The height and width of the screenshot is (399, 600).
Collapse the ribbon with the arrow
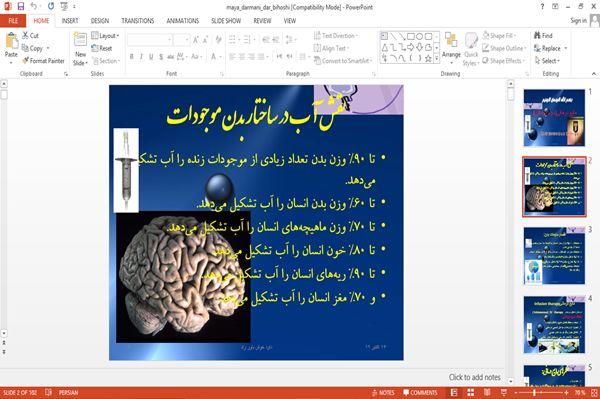click(594, 73)
